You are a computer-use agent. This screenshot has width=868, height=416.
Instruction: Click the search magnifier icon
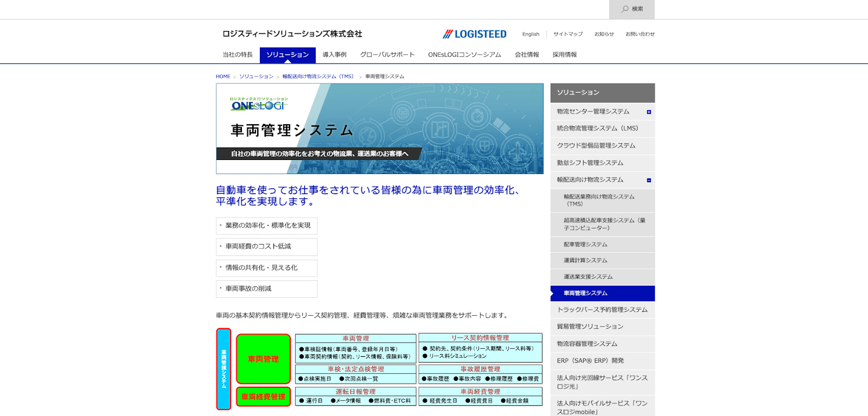tap(625, 9)
